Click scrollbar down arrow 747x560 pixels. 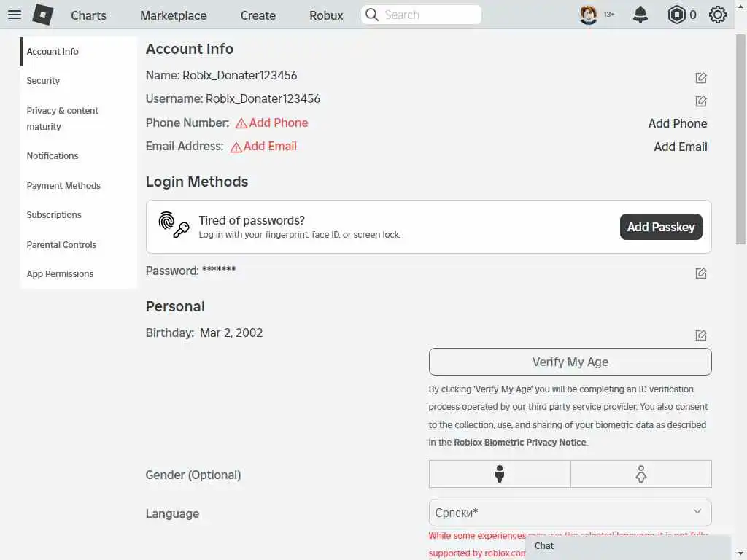(740, 554)
